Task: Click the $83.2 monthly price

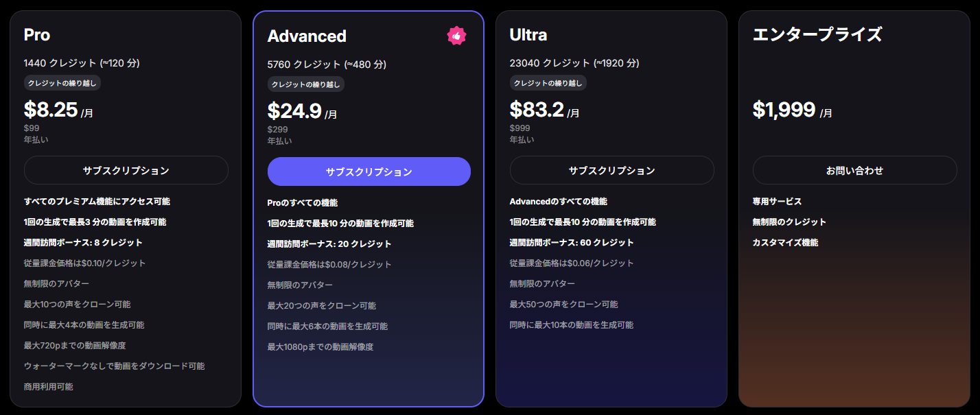Action: tap(537, 110)
